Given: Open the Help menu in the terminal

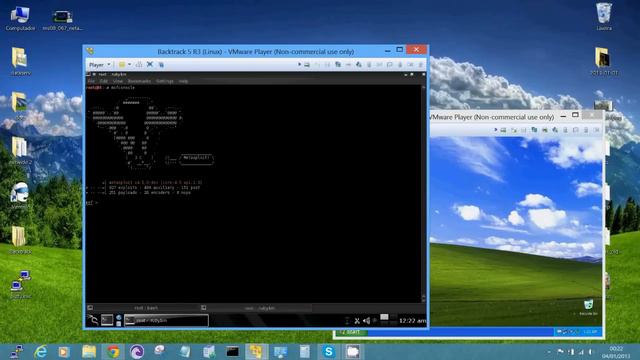Looking at the screenshot, I should click(x=183, y=81).
